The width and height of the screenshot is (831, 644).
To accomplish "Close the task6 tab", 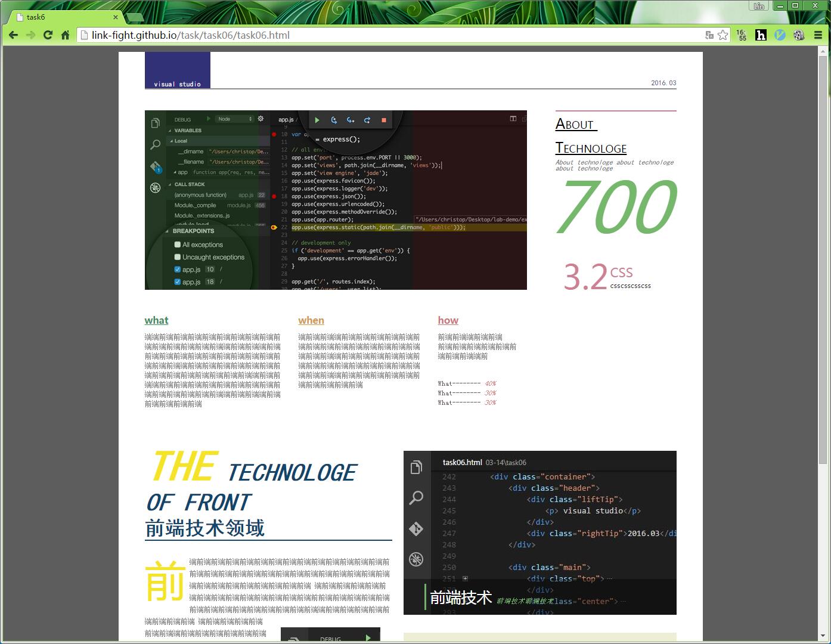I will tap(116, 17).
